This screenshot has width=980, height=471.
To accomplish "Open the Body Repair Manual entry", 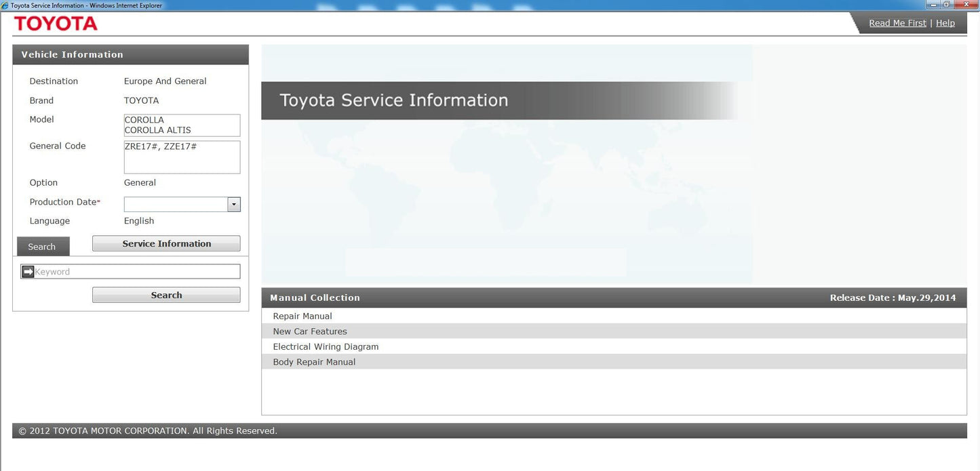I will click(x=314, y=362).
